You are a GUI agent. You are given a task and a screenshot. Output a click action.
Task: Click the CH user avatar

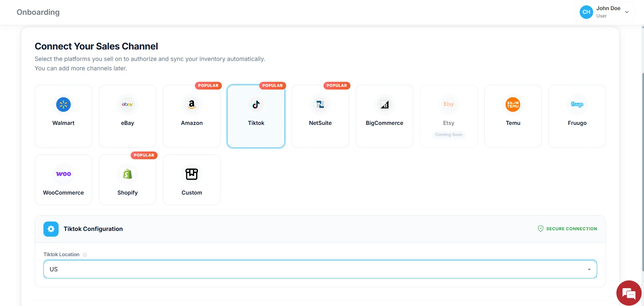click(x=586, y=12)
